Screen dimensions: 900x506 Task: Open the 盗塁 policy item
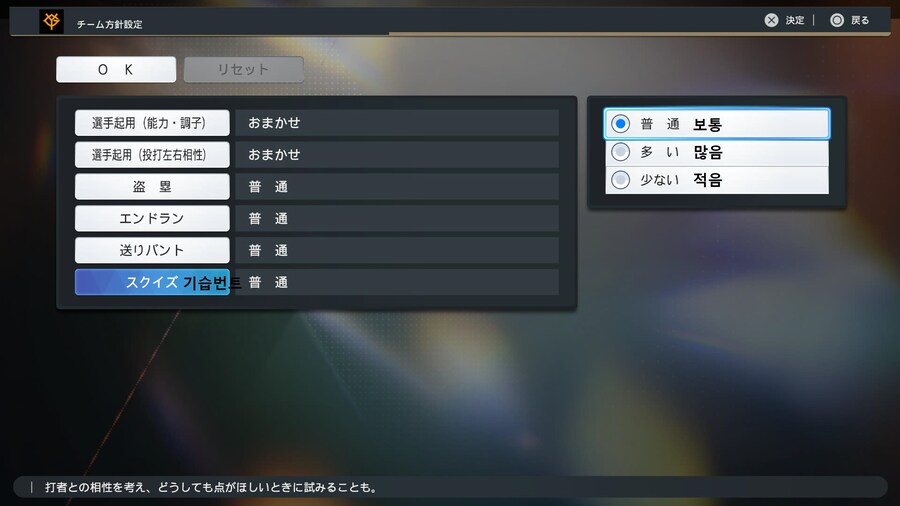point(152,187)
